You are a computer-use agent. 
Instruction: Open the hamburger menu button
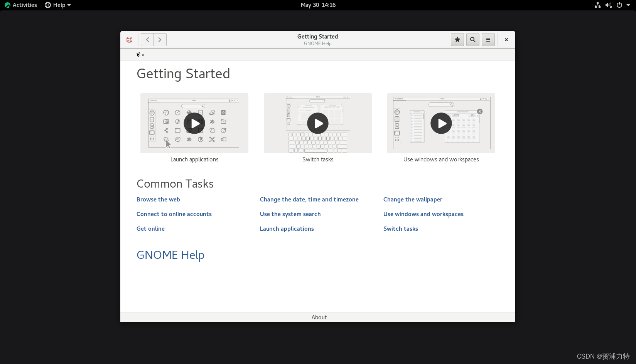[488, 40]
